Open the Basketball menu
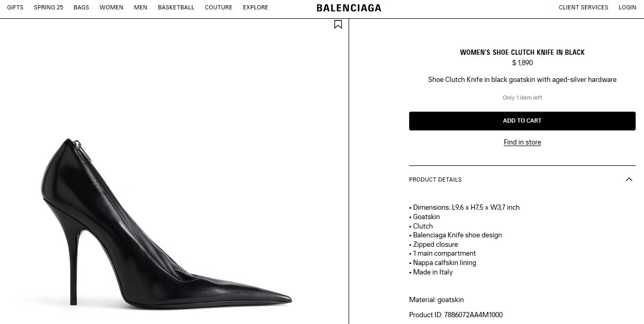 click(x=176, y=7)
